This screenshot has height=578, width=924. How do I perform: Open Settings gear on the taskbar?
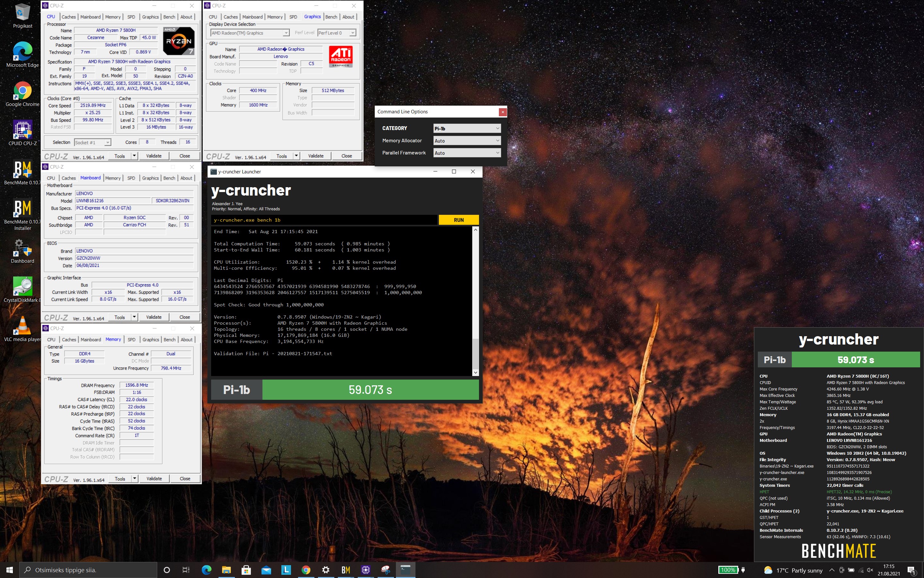coord(326,570)
